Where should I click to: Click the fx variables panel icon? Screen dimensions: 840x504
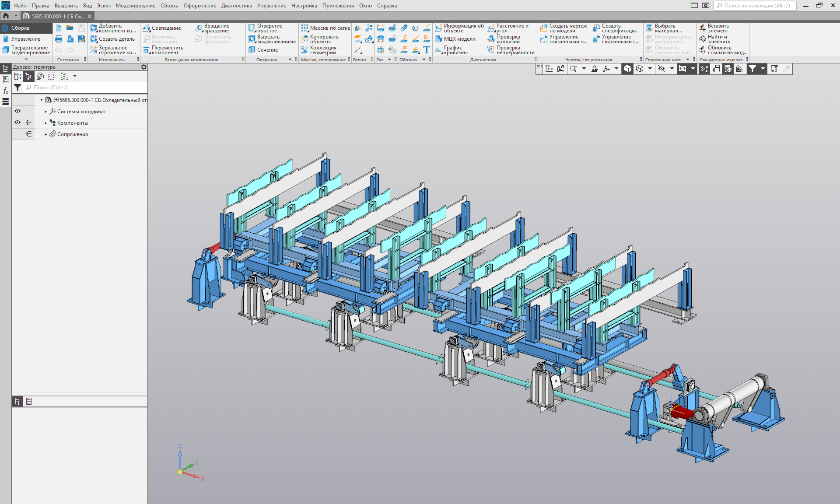click(6, 91)
